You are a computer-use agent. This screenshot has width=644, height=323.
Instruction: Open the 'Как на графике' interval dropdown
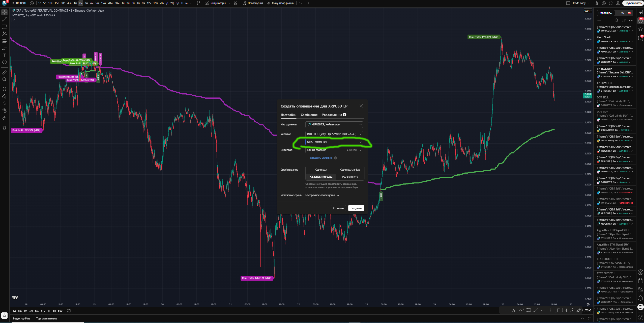coord(334,150)
